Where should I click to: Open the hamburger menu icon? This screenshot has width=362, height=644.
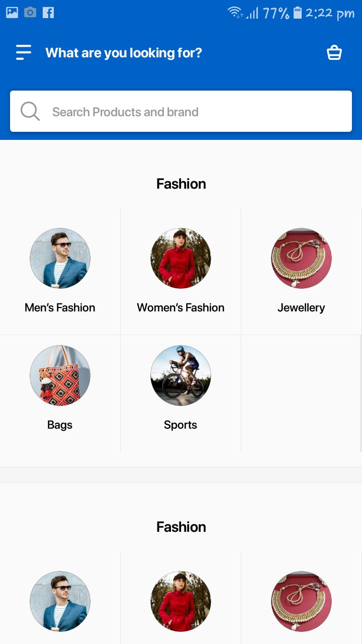(x=23, y=52)
